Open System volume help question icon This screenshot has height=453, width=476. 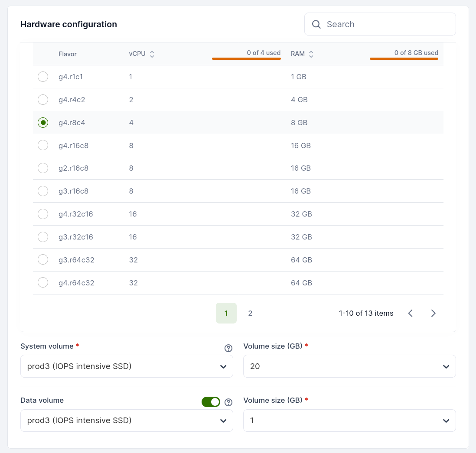click(228, 348)
